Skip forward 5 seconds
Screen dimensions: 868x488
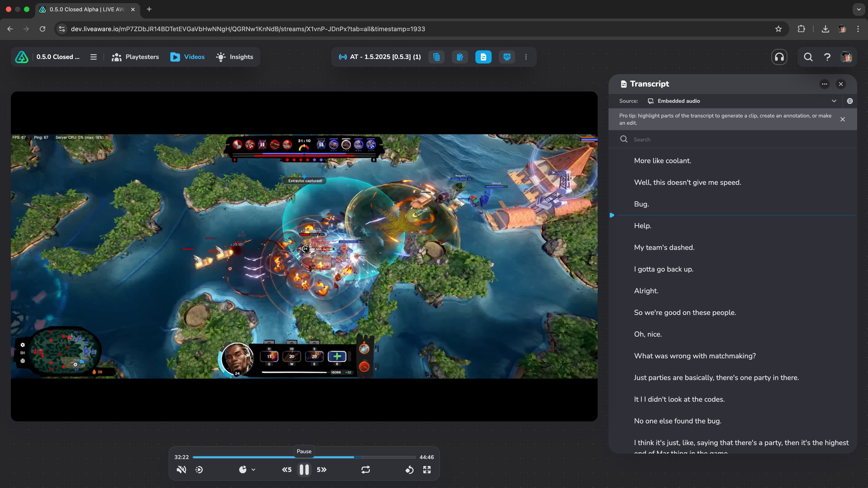pos(321,469)
